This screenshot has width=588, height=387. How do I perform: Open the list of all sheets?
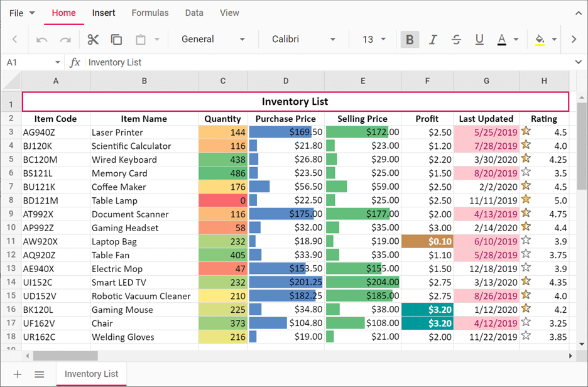(40, 374)
